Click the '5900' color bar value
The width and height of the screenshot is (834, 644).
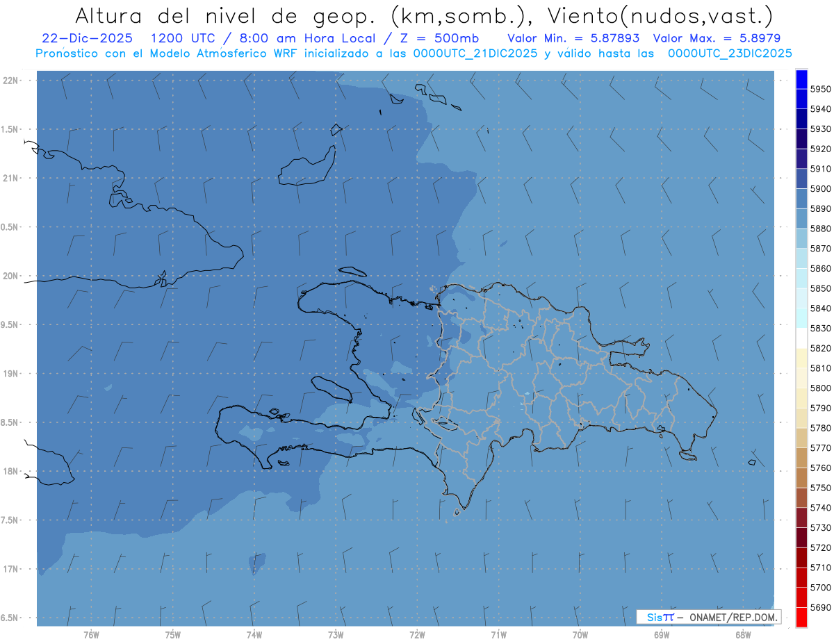click(x=820, y=189)
